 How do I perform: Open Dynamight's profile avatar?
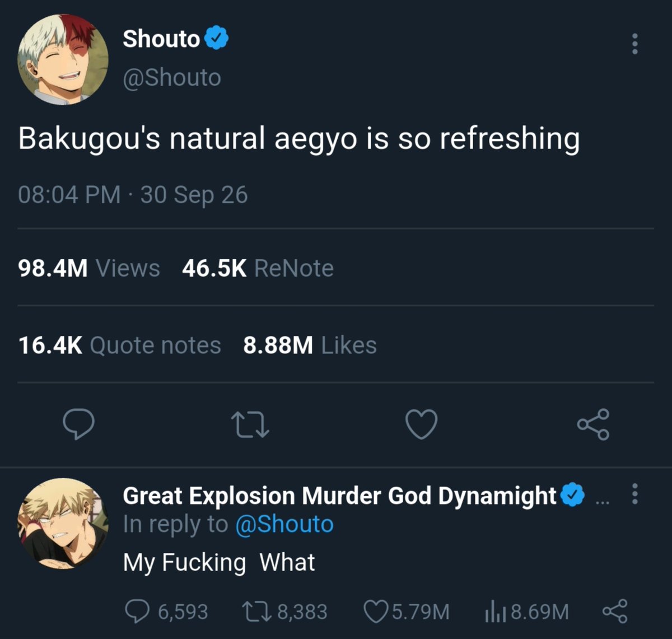(63, 524)
